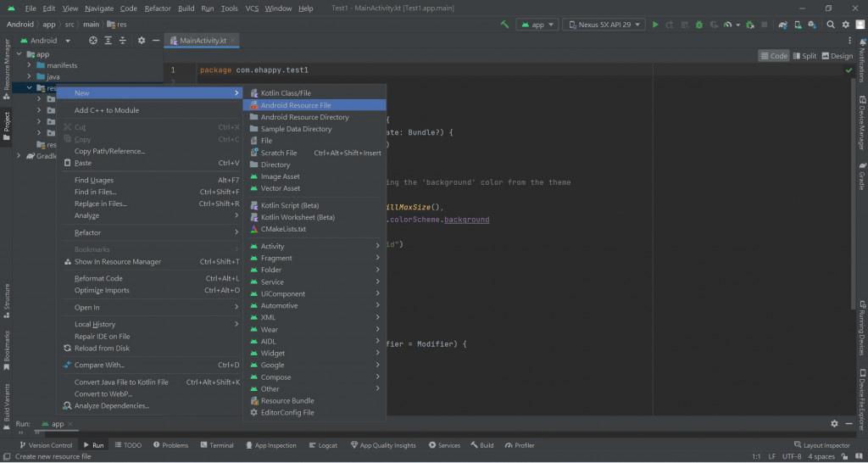Collapse the res folder node

[30, 87]
